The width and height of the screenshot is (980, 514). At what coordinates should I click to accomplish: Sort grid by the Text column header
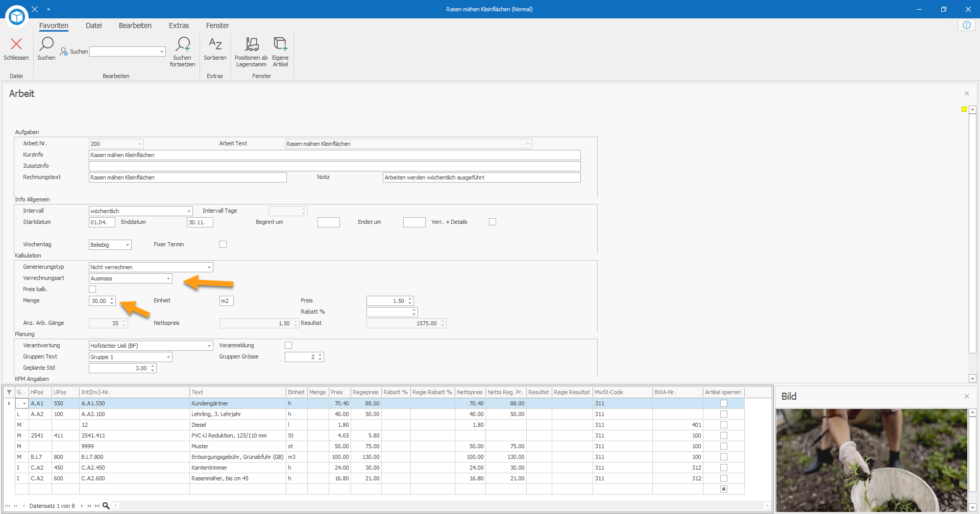tap(238, 392)
